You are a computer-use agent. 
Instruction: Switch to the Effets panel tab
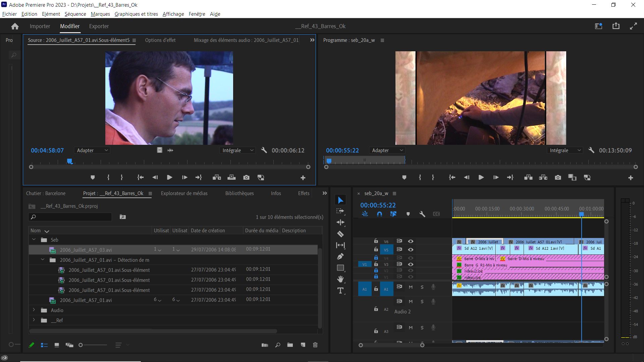point(304,193)
